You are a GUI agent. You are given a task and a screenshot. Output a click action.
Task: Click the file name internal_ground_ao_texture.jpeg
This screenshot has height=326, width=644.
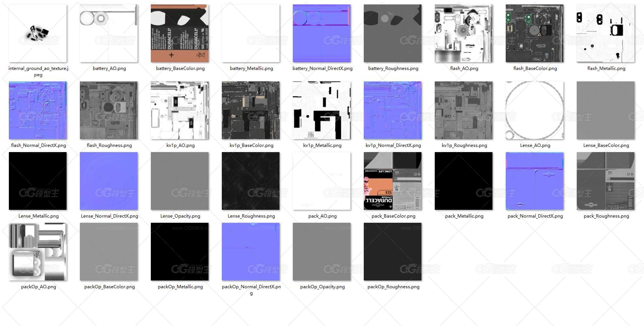point(38,71)
